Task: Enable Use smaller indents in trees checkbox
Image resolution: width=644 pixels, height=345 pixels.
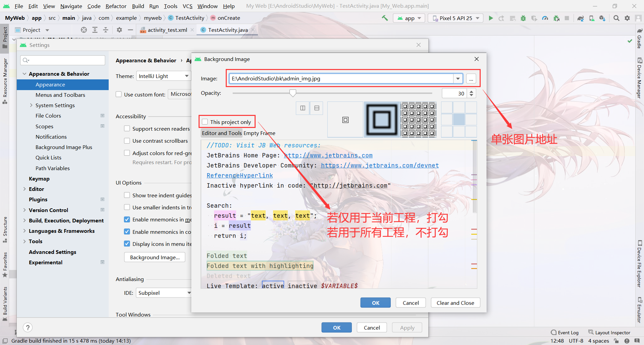Action: coord(127,207)
